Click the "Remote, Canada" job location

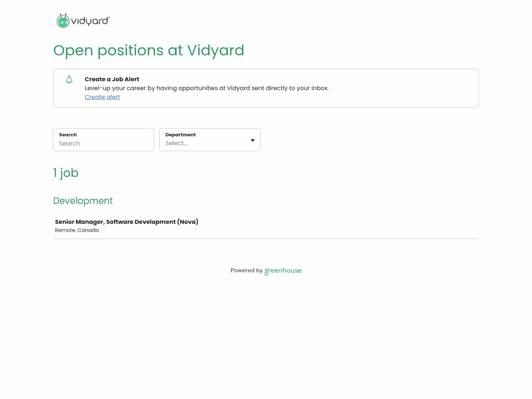pos(77,230)
